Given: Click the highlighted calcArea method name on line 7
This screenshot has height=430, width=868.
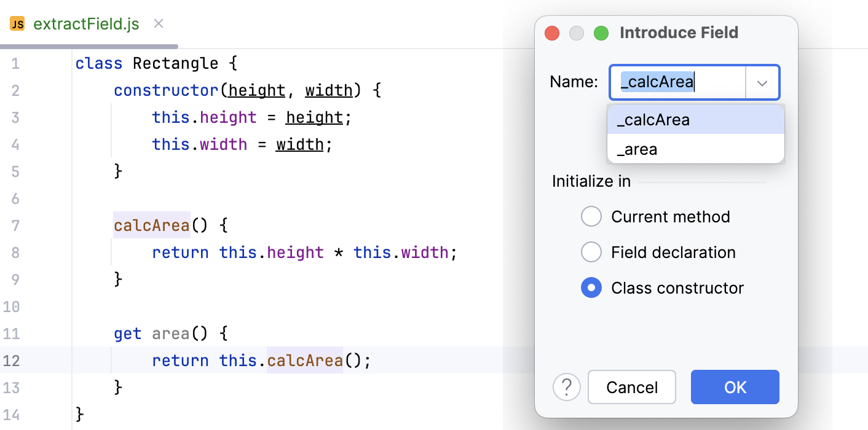Looking at the screenshot, I should tap(151, 225).
